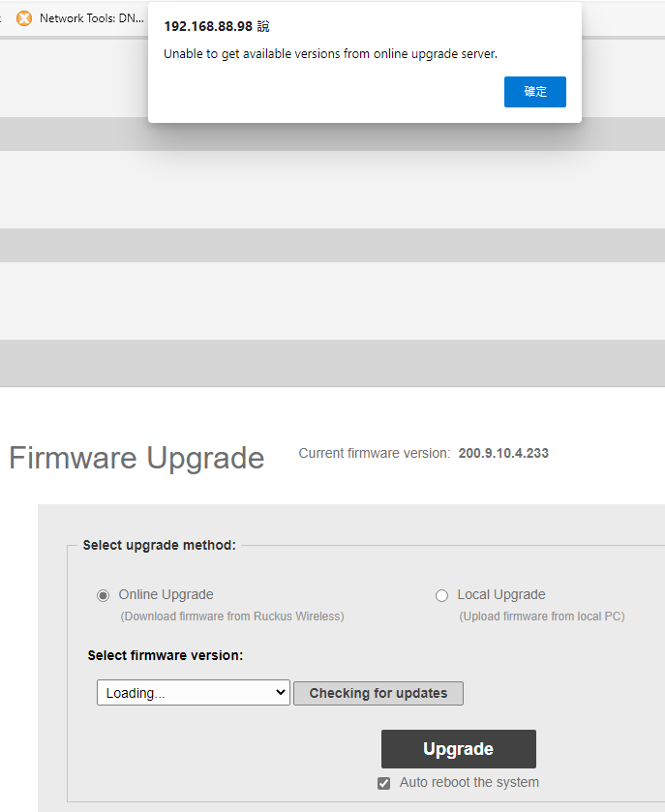Click the 'Select firmware version:' label
Viewport: 665px width, 812px height.
click(x=165, y=655)
